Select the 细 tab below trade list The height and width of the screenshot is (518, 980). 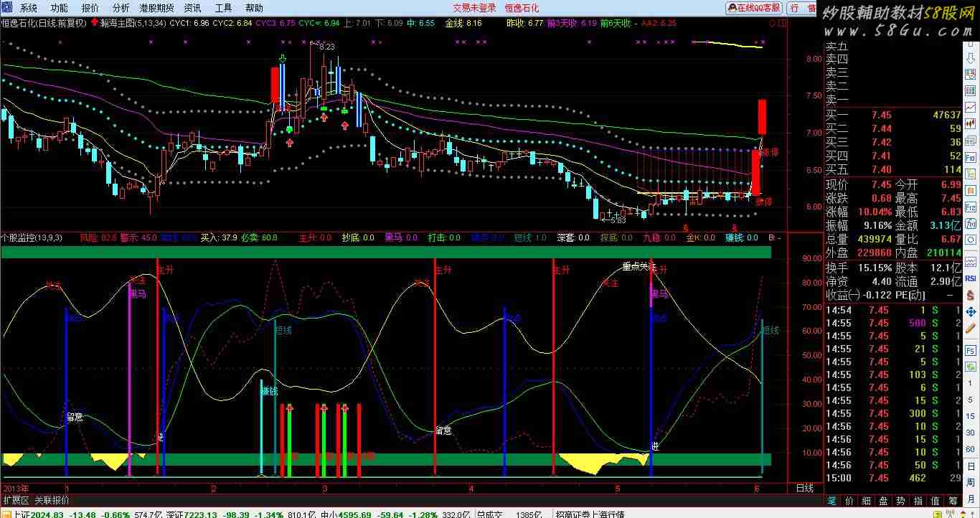[866, 500]
